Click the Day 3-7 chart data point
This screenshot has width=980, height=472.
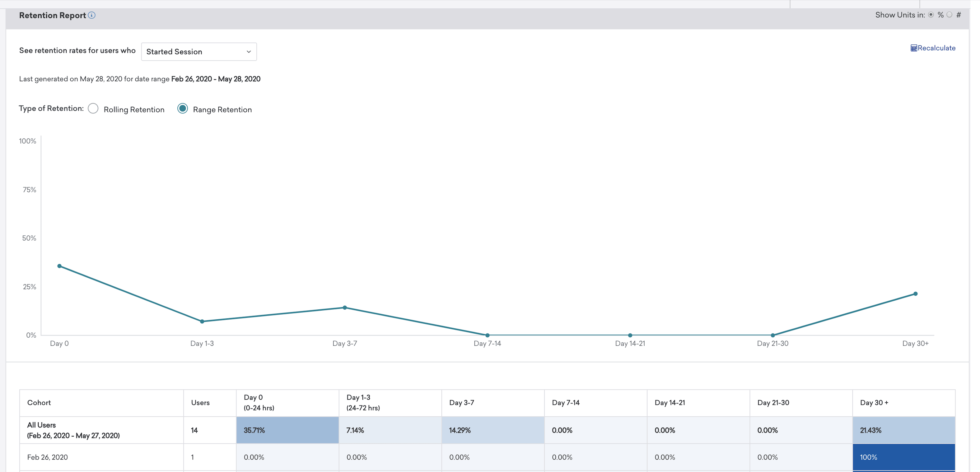point(345,308)
